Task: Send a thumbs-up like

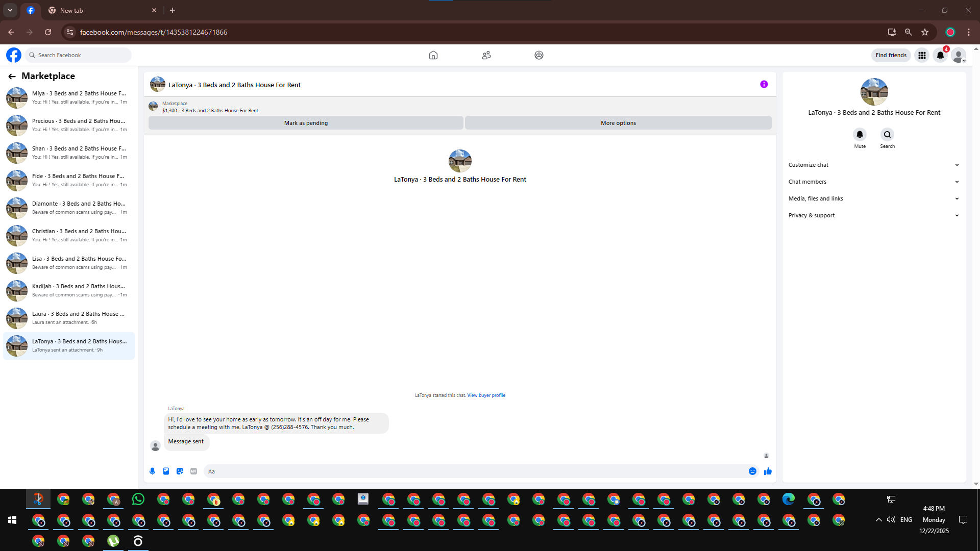Action: click(x=768, y=471)
